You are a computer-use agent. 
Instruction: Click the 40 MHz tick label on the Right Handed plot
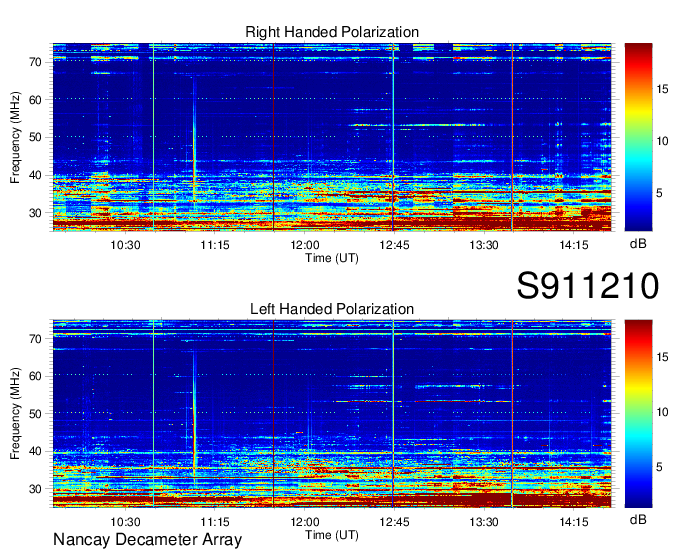[x=36, y=176]
